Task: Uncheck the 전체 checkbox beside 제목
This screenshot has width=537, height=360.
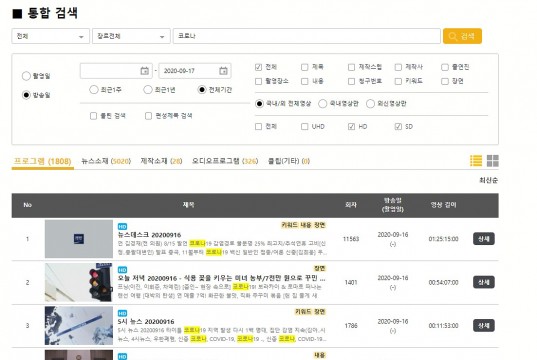Action: pos(259,67)
